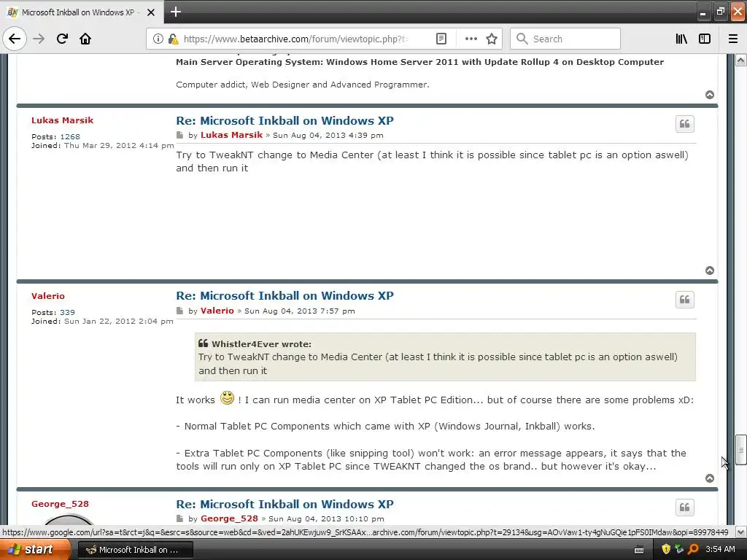Click the scrollbar down arrow
The height and width of the screenshot is (560, 747).
[741, 532]
